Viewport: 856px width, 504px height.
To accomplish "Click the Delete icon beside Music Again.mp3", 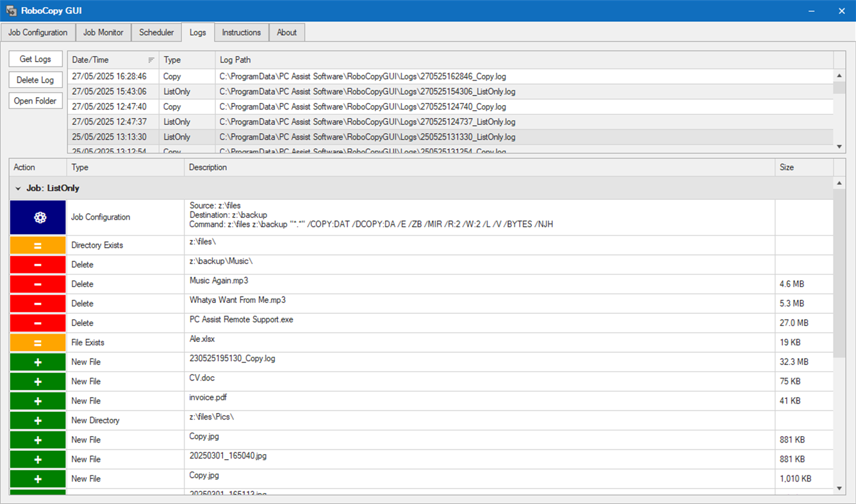I will click(x=37, y=284).
